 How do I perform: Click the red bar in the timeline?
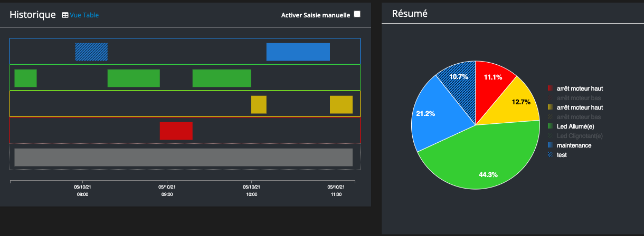[176, 131]
